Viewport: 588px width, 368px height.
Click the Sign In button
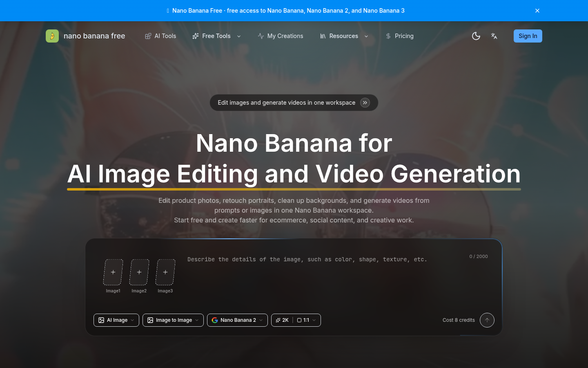coord(528,36)
